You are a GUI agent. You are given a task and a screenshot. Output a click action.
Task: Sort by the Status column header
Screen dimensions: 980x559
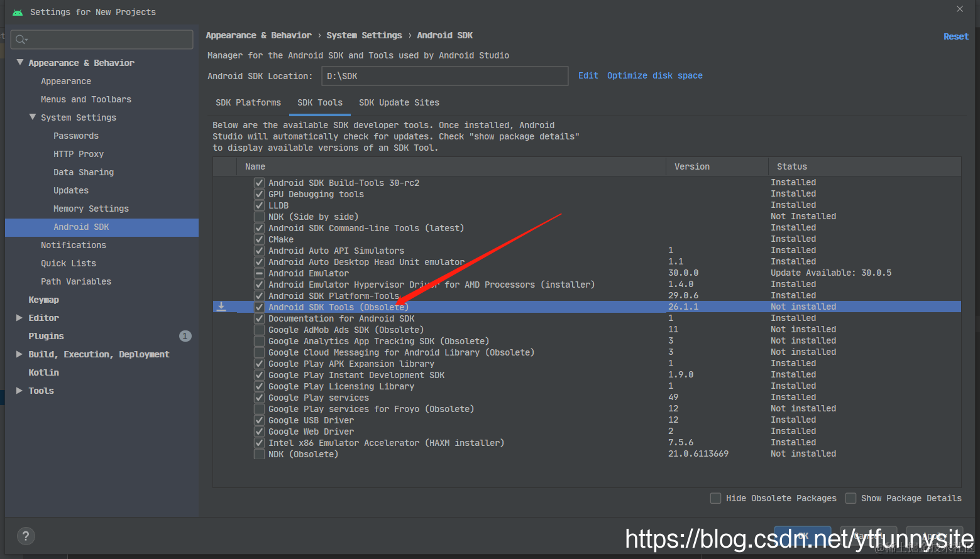point(865,166)
